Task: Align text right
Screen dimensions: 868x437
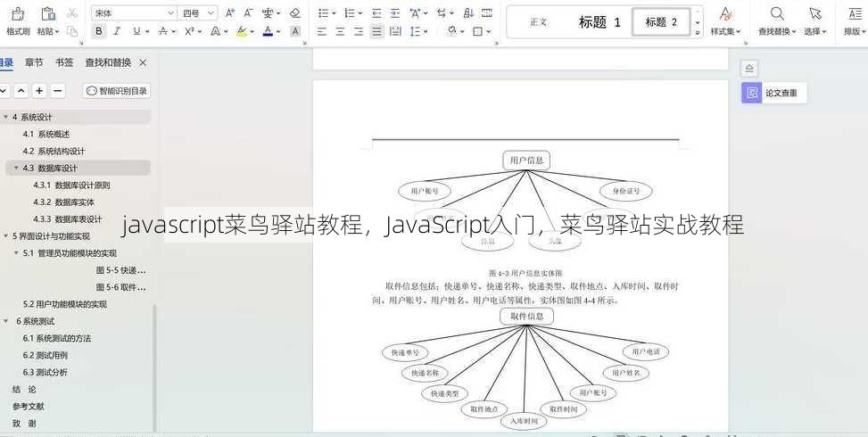Action: tap(359, 31)
